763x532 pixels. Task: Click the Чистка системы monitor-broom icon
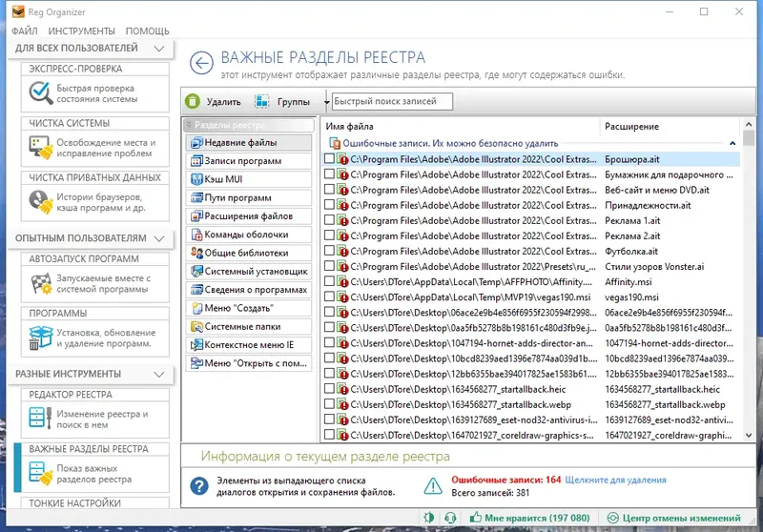tap(40, 148)
